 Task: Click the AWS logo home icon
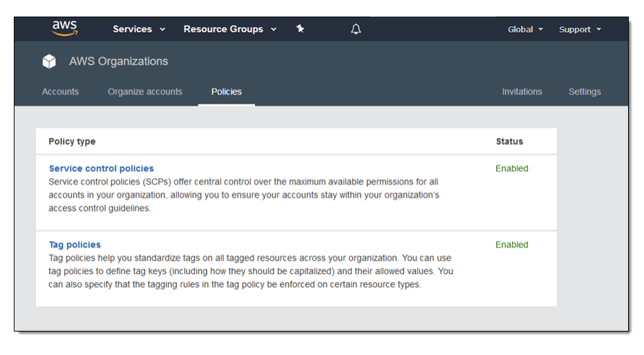coord(64,28)
